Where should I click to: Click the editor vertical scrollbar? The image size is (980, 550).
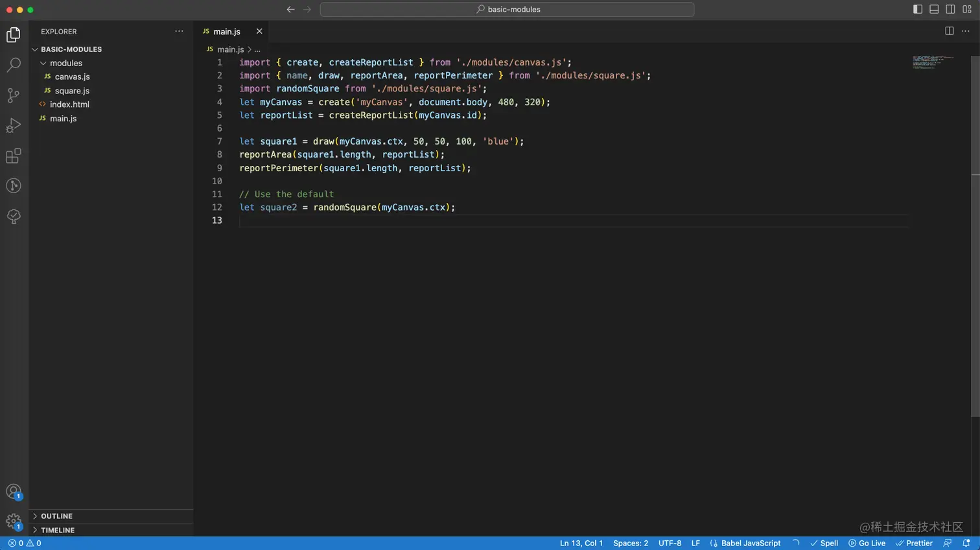(x=975, y=236)
